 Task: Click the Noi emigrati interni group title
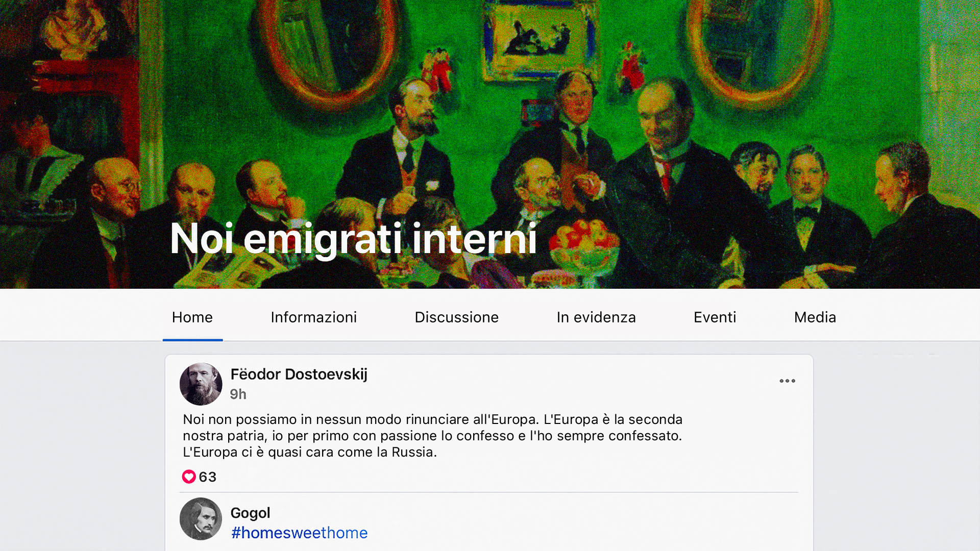click(x=353, y=238)
